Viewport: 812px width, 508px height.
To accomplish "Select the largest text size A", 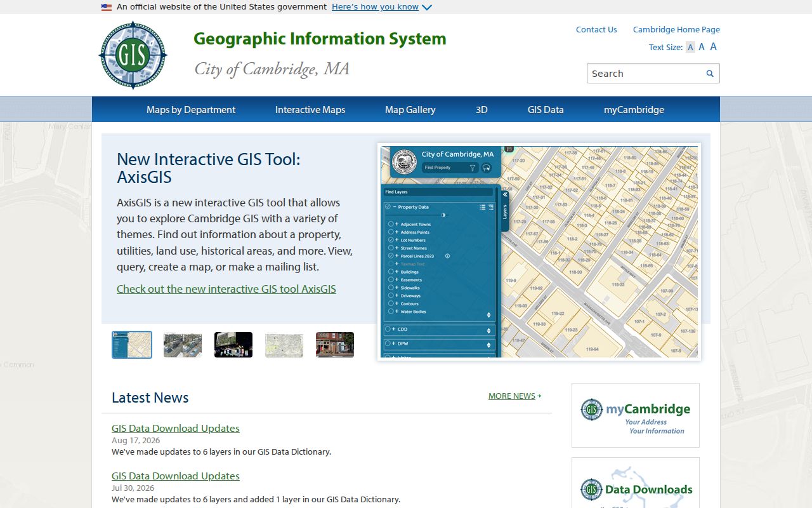I will pyautogui.click(x=714, y=46).
